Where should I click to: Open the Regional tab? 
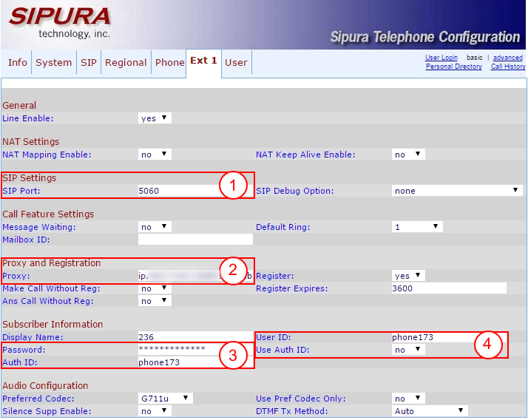pyautogui.click(x=126, y=62)
